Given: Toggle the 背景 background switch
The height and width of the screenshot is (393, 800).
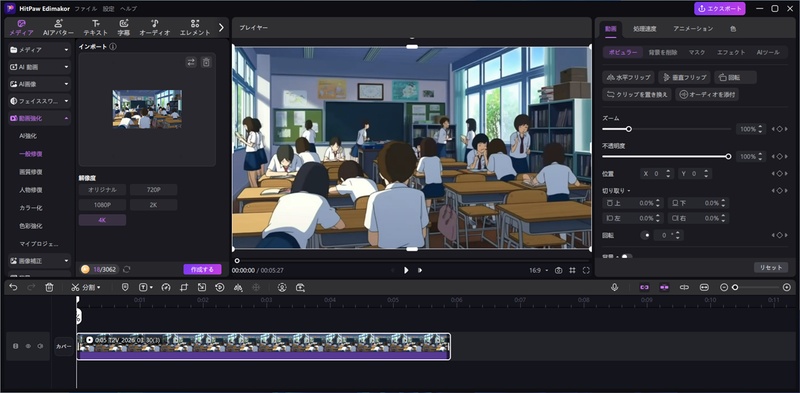Looking at the screenshot, I should [x=626, y=257].
